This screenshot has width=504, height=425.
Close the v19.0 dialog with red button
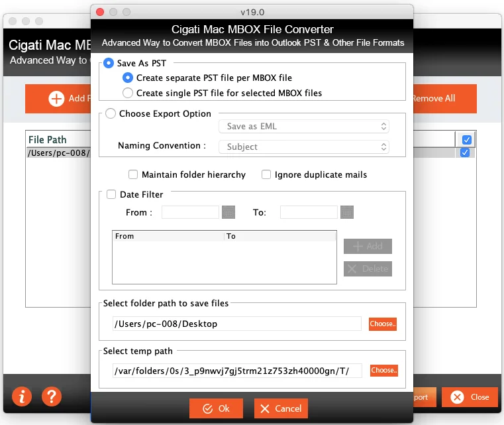(x=100, y=12)
